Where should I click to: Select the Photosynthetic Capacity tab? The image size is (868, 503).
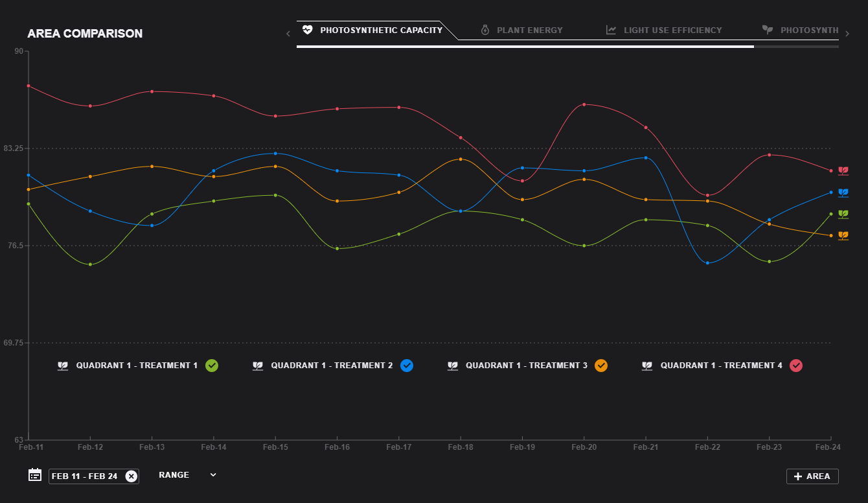tap(373, 30)
